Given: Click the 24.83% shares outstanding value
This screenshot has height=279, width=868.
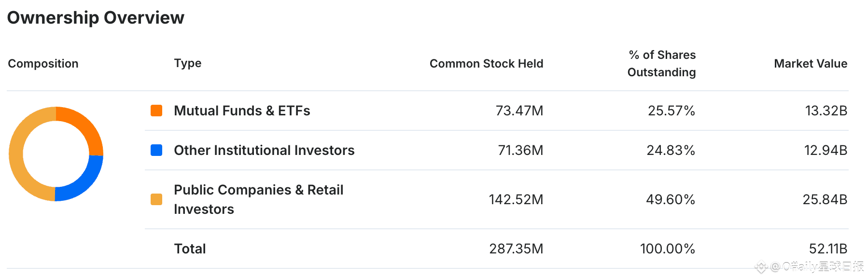Looking at the screenshot, I should click(671, 150).
